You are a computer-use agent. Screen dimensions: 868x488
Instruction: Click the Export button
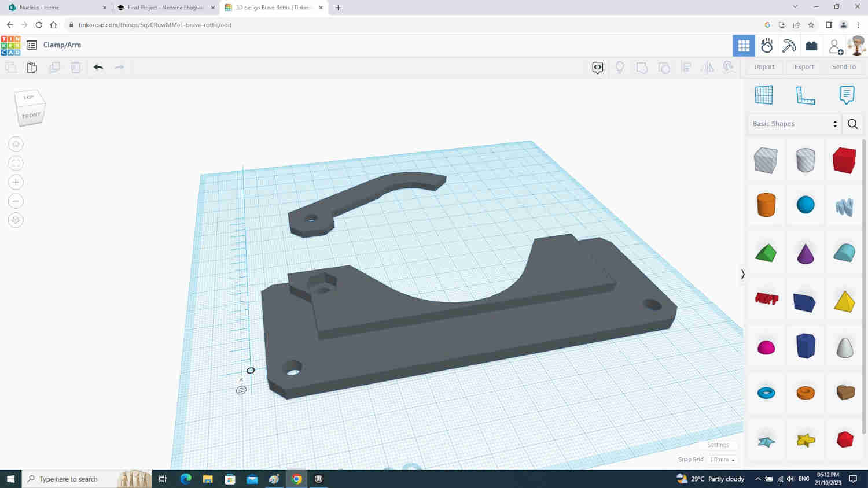click(804, 67)
